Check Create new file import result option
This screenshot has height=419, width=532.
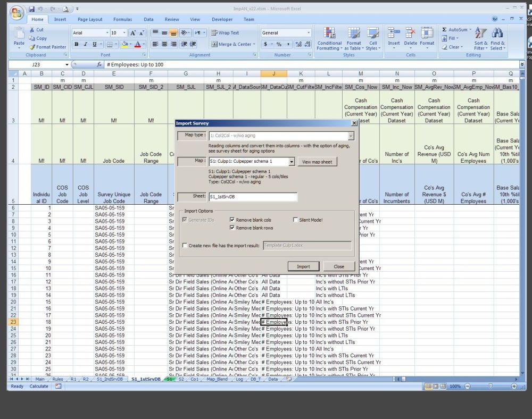coord(185,246)
